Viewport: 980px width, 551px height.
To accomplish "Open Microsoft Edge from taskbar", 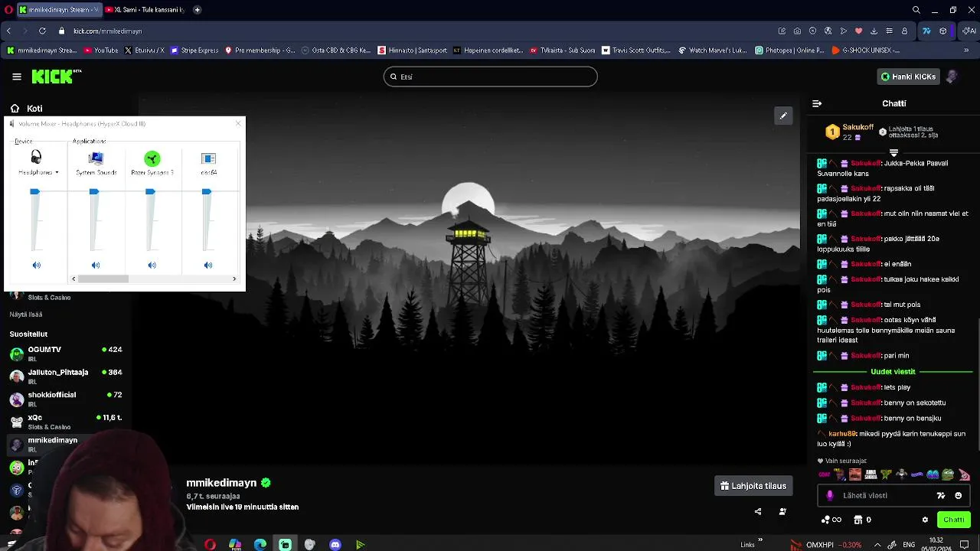I will pyautogui.click(x=260, y=544).
